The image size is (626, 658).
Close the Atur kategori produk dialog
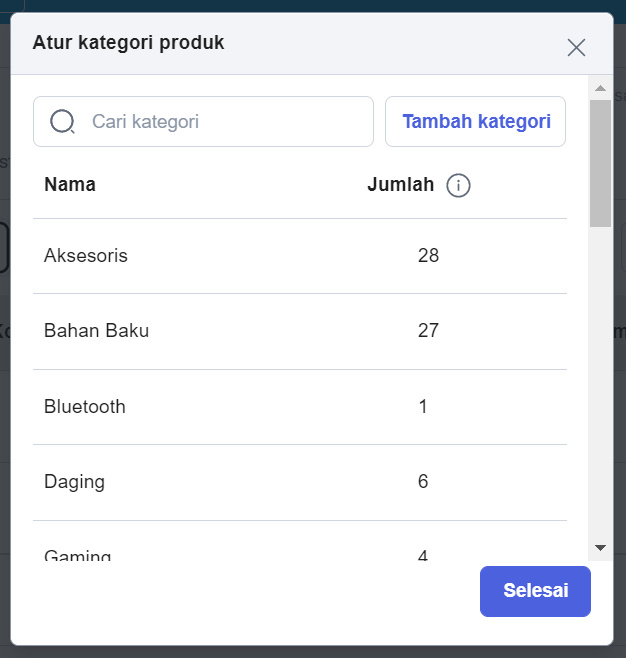tap(576, 47)
